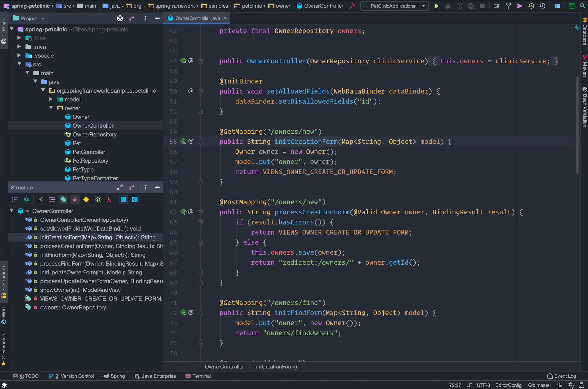Collapse all nodes in Structure panel
The height and width of the screenshot is (389, 588).
tap(131, 187)
